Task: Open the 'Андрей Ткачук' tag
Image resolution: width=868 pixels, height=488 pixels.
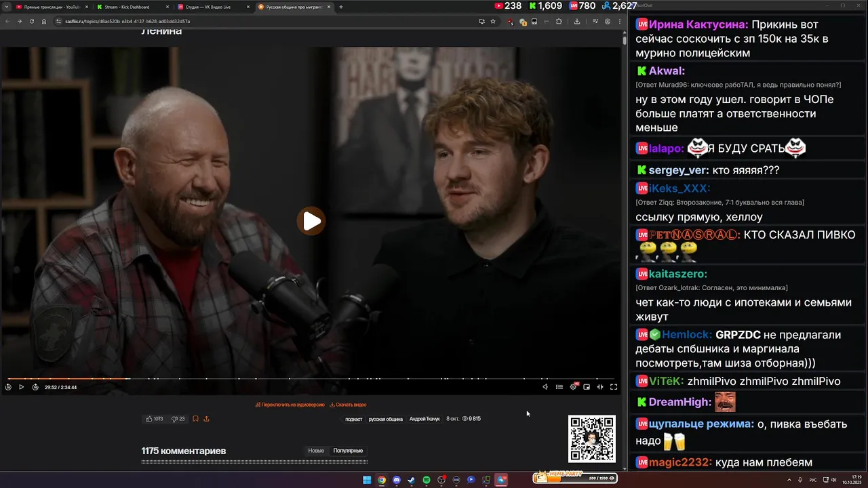Action: click(x=425, y=419)
